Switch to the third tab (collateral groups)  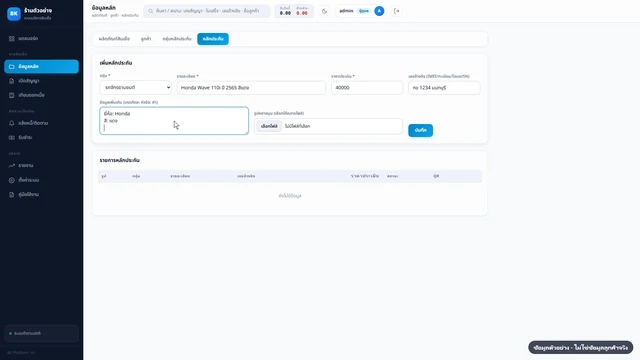[x=177, y=39]
